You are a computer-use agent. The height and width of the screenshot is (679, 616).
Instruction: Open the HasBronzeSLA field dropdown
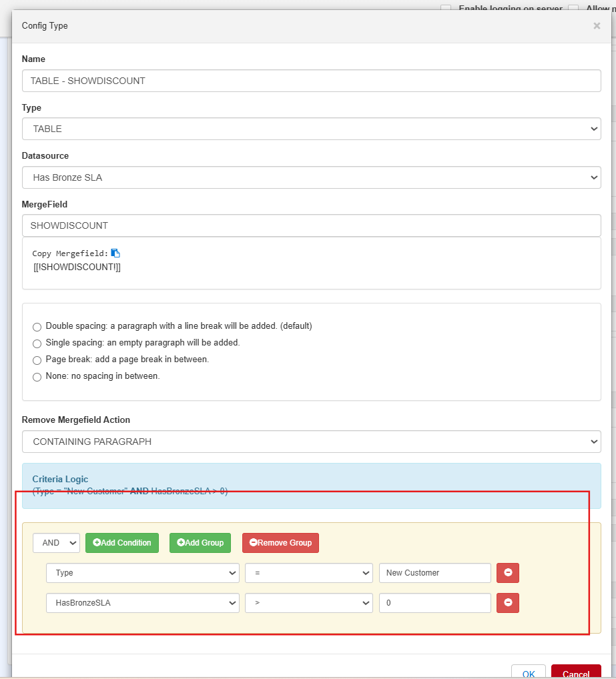[143, 603]
